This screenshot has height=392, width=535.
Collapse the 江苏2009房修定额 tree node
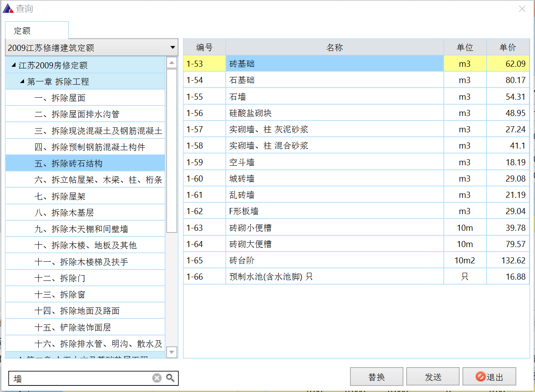click(x=14, y=65)
